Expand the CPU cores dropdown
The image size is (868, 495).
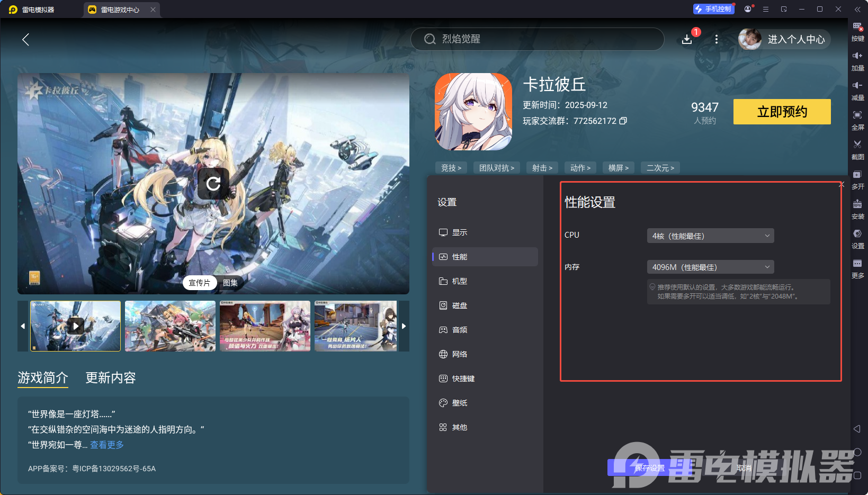[x=710, y=235]
